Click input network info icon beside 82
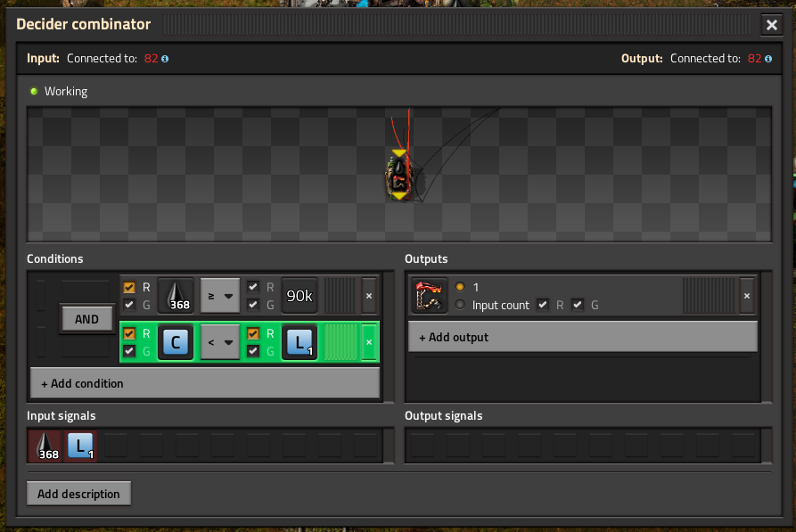The height and width of the screenshot is (532, 796). click(x=165, y=59)
